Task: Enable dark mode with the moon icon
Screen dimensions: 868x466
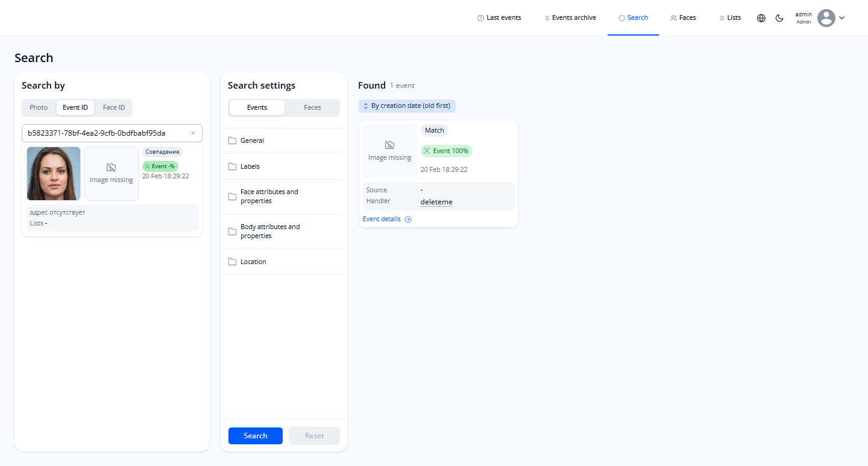Action: pyautogui.click(x=779, y=18)
